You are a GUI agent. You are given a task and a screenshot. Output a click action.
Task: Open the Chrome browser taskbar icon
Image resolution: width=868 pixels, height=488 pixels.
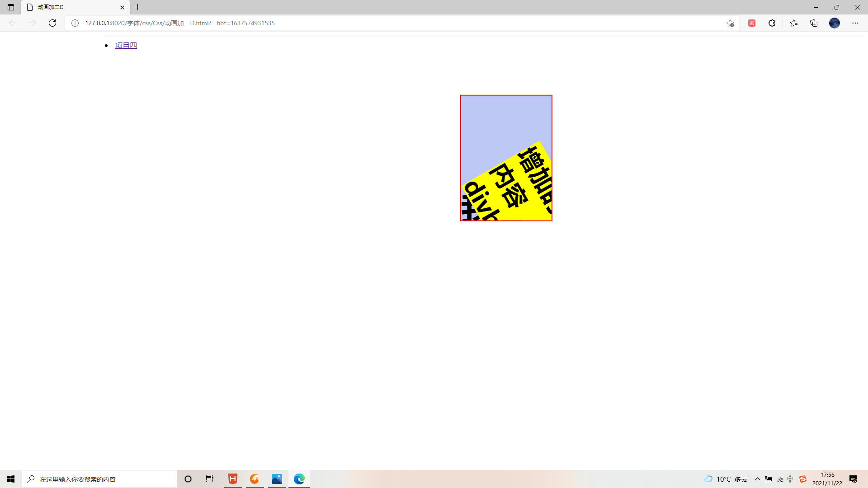pos(255,479)
